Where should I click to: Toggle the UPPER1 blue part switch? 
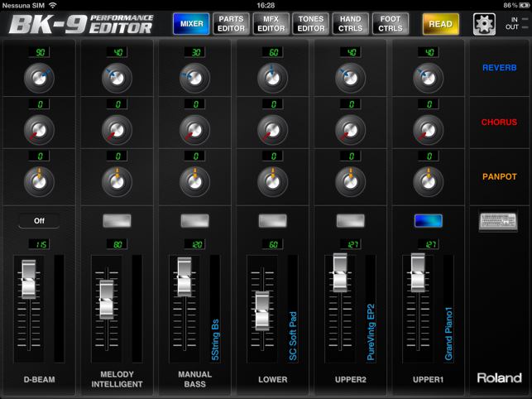click(428, 221)
